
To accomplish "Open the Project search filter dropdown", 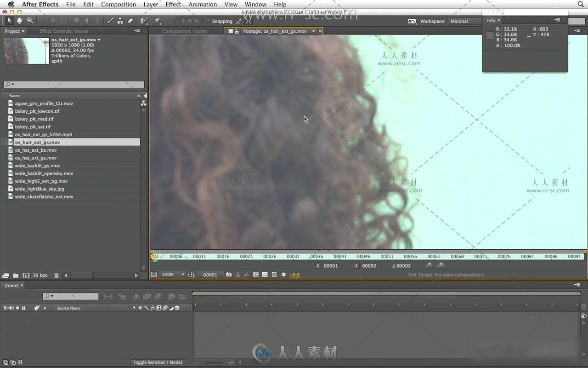I will click(x=9, y=85).
